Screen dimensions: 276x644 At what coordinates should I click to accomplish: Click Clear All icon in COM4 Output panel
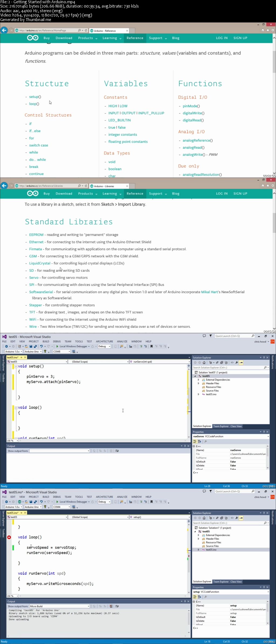[111, 606]
